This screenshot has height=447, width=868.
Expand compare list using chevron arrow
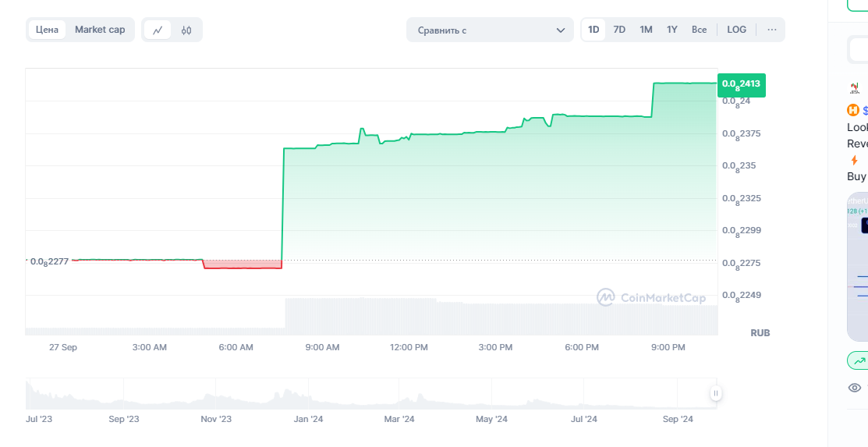coord(561,30)
